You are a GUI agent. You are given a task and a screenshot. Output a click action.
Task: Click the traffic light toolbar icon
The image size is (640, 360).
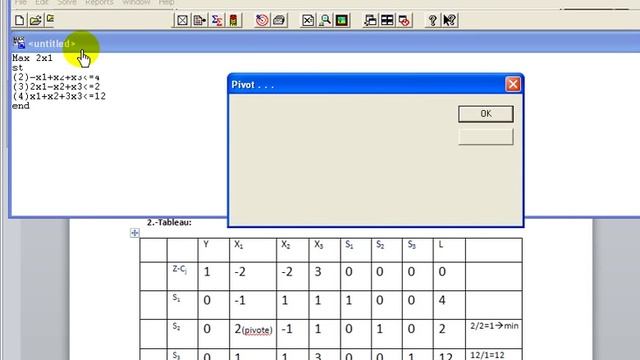pos(233,20)
